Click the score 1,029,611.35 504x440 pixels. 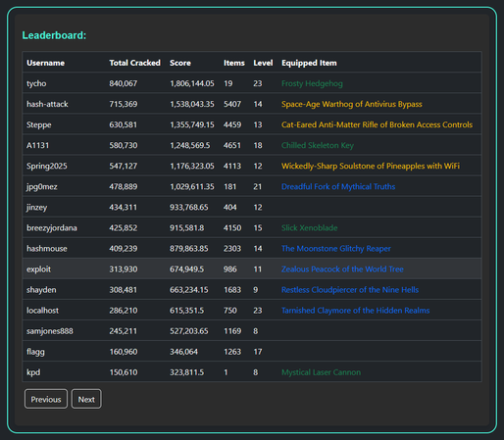point(192,186)
